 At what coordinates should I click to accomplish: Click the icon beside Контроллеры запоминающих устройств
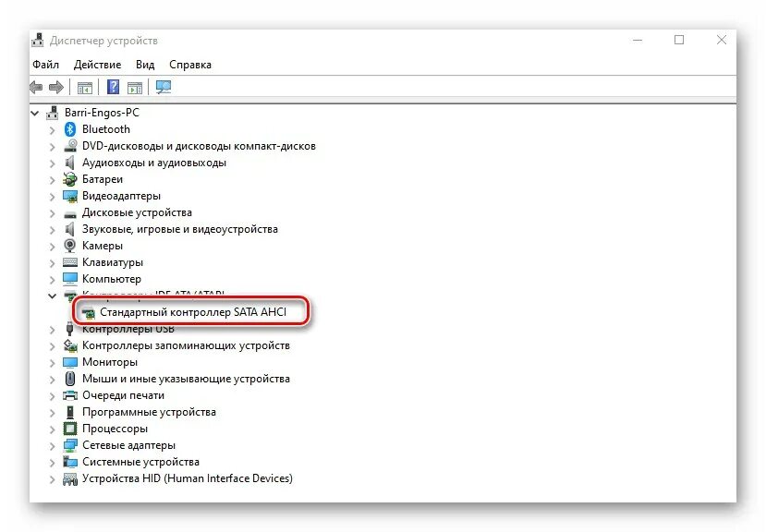(x=70, y=345)
